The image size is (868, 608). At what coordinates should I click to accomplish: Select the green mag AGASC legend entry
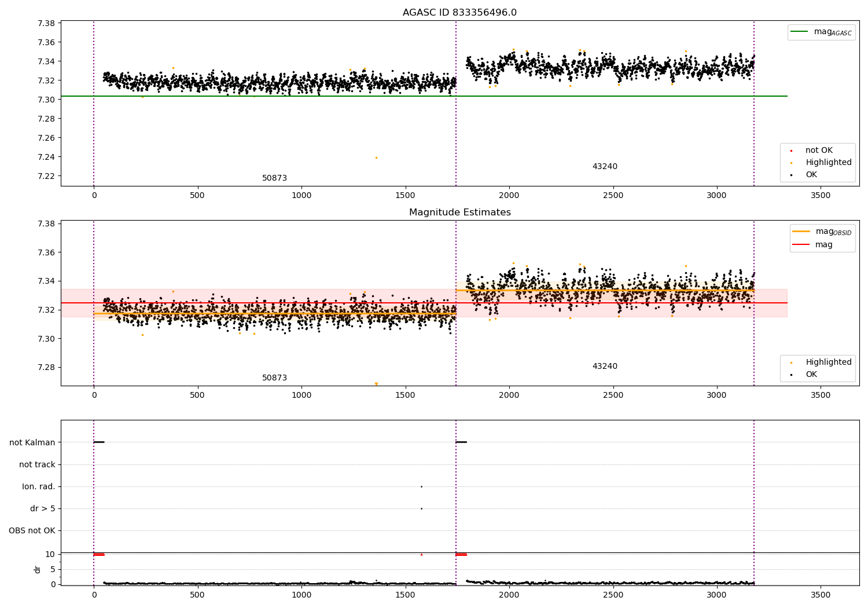point(821,32)
